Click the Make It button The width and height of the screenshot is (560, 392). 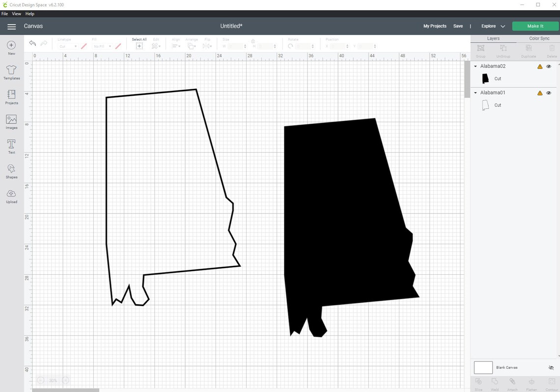(x=535, y=26)
